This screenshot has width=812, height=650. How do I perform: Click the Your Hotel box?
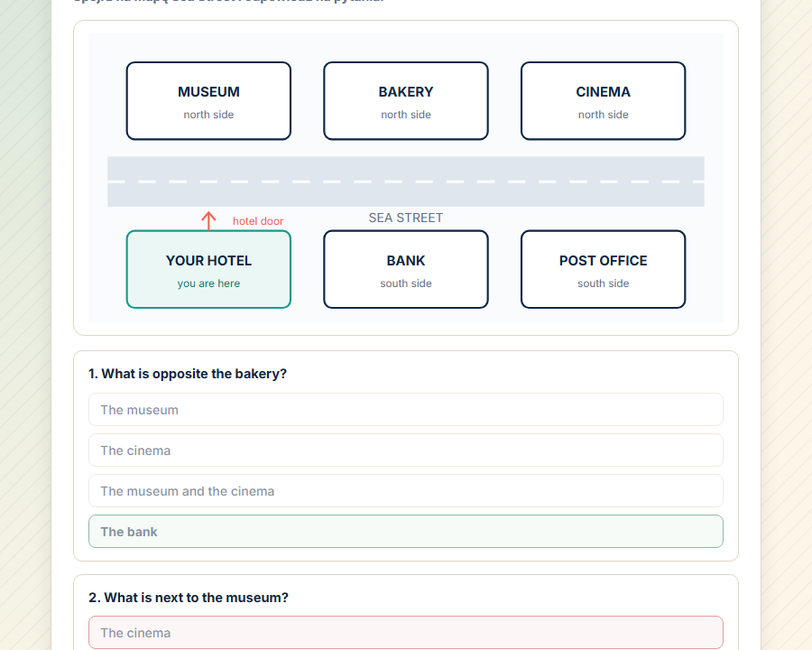pos(208,270)
